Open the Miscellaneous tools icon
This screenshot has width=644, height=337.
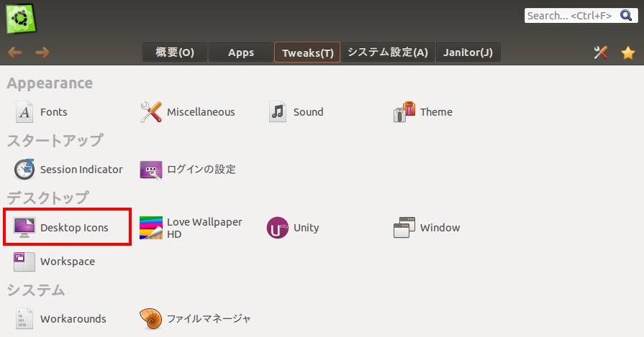coord(150,112)
